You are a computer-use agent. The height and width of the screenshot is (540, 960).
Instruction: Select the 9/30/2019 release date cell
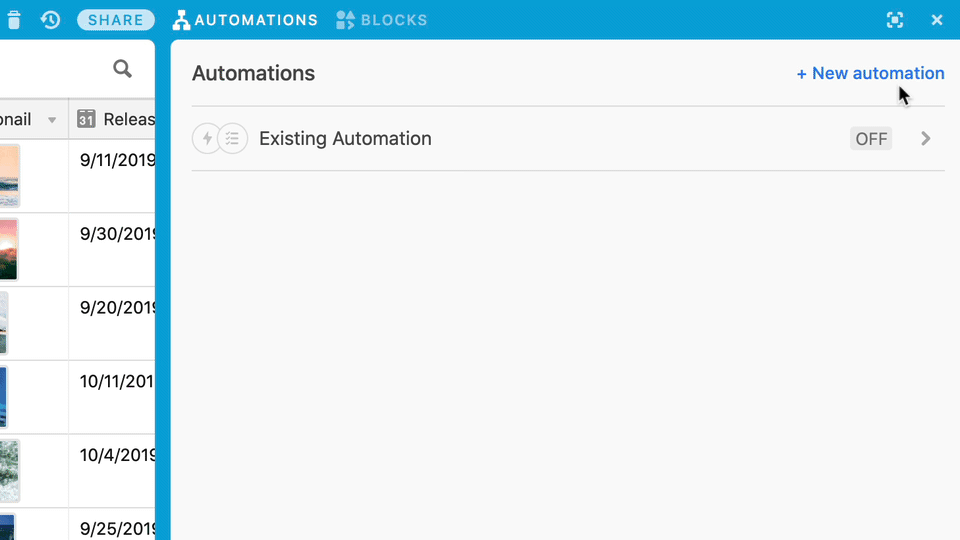coord(112,249)
